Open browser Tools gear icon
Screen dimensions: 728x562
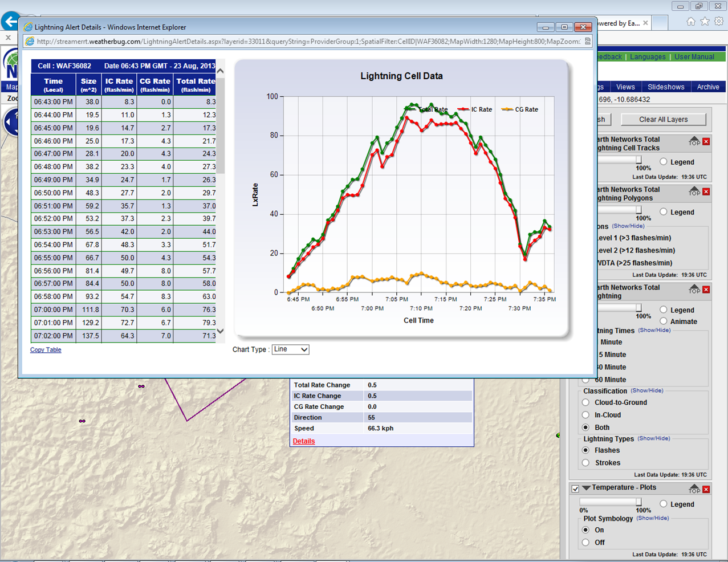tap(719, 22)
